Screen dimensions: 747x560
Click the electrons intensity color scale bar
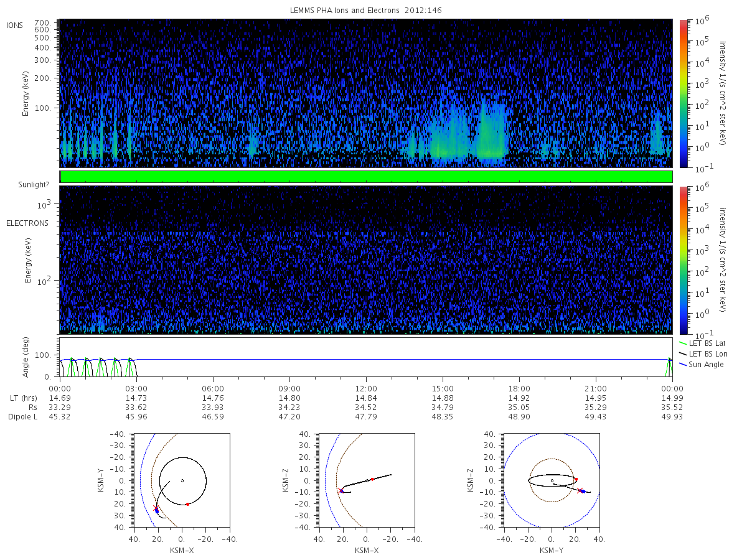(683, 259)
